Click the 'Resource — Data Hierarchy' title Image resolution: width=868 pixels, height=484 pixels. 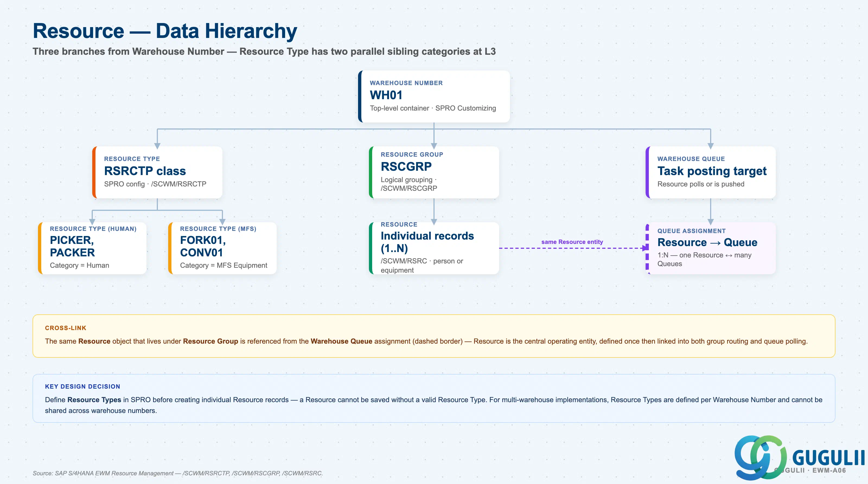click(x=165, y=31)
